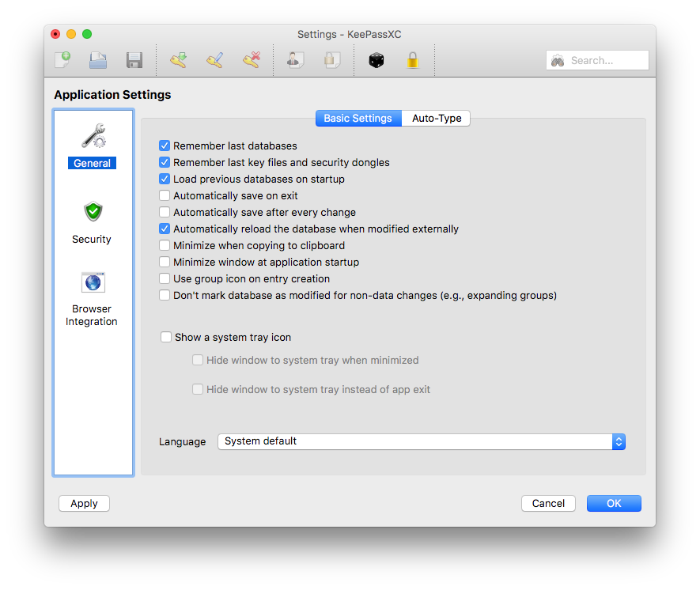Screen dimensions: 700x590
Task: Uncheck Automatically reload database when modified externally
Action: (165, 229)
